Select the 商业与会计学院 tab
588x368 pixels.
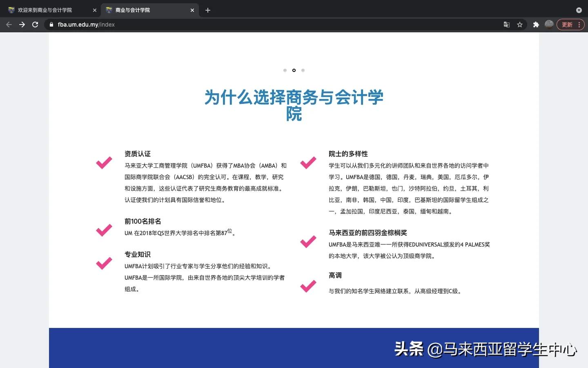pos(149,10)
